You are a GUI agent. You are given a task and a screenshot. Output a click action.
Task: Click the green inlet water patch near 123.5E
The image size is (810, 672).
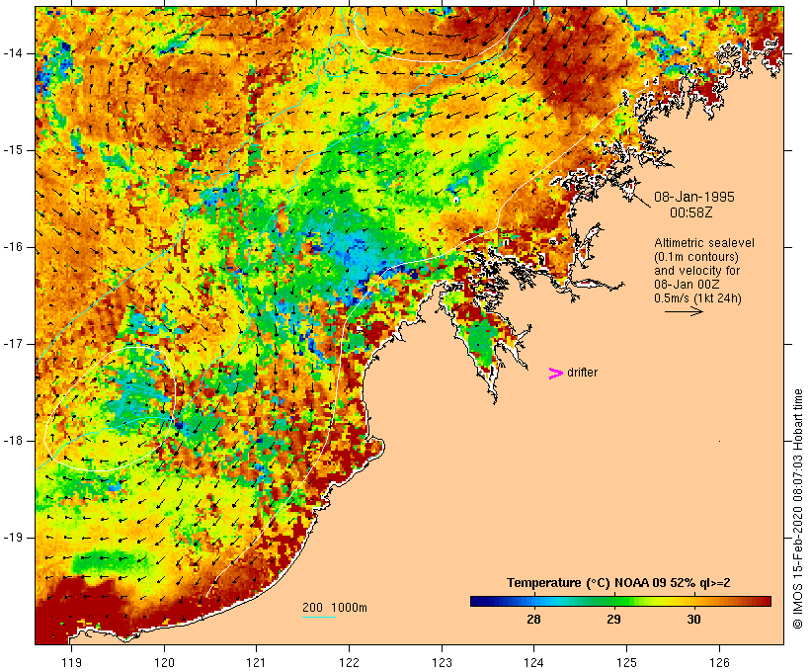point(482,339)
